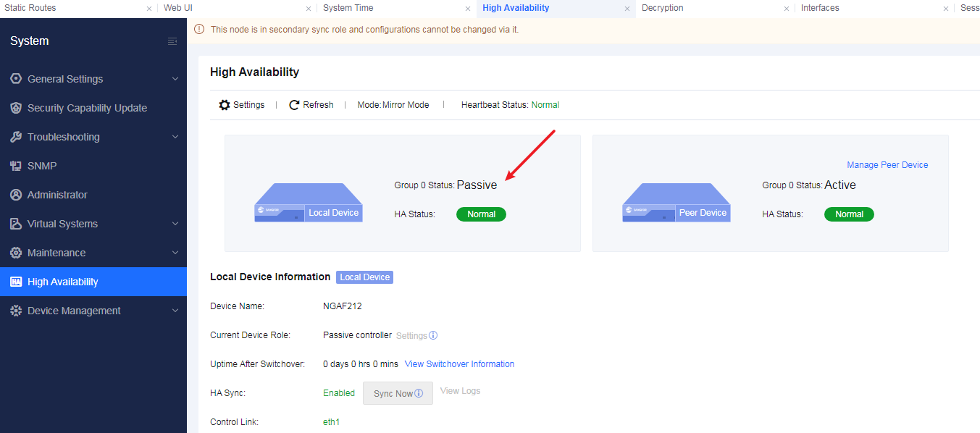The width and height of the screenshot is (980, 433).
Task: Click info icon beside Current Device Role Settings
Action: [x=433, y=335]
